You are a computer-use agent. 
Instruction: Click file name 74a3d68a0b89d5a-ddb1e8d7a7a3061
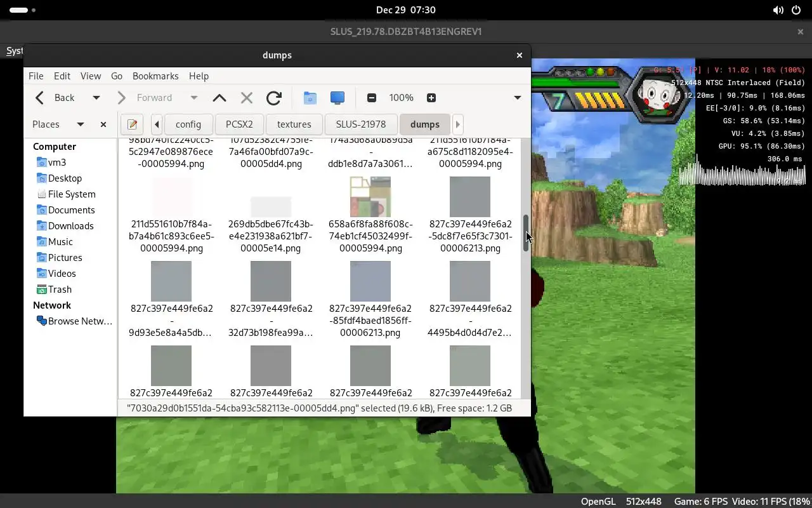coord(370,152)
